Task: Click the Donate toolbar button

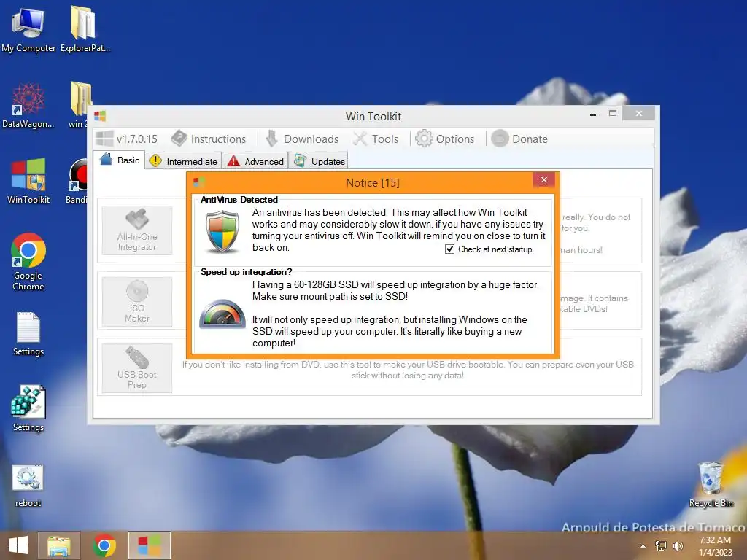Action: 519,139
